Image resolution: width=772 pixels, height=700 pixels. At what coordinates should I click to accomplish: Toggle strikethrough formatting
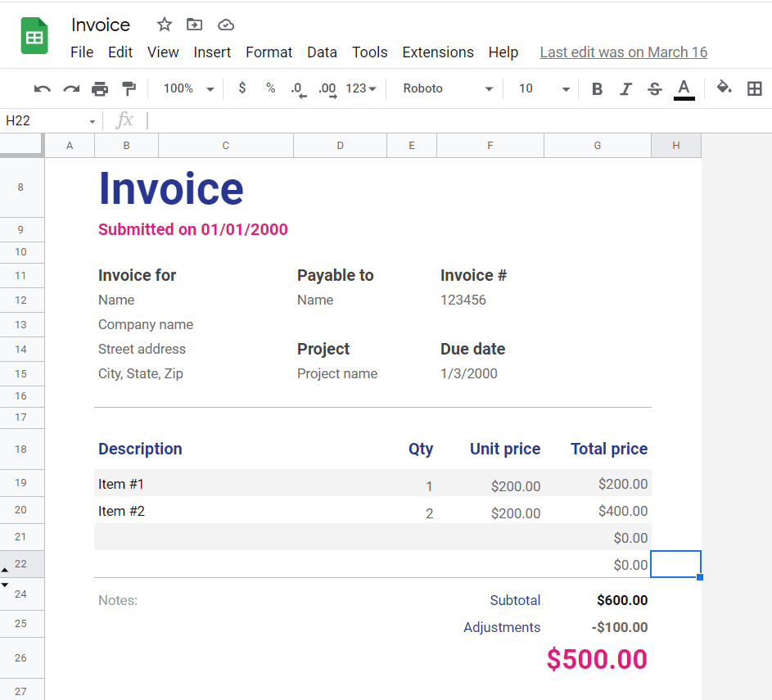(654, 88)
